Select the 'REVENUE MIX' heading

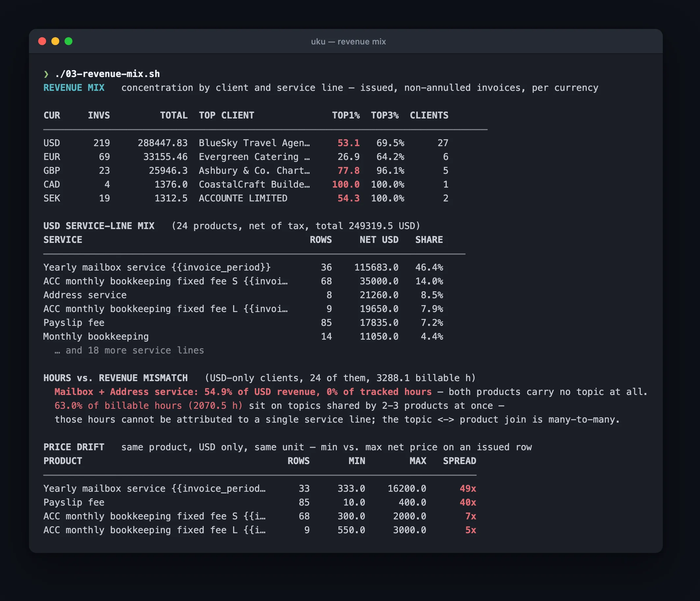74,88
